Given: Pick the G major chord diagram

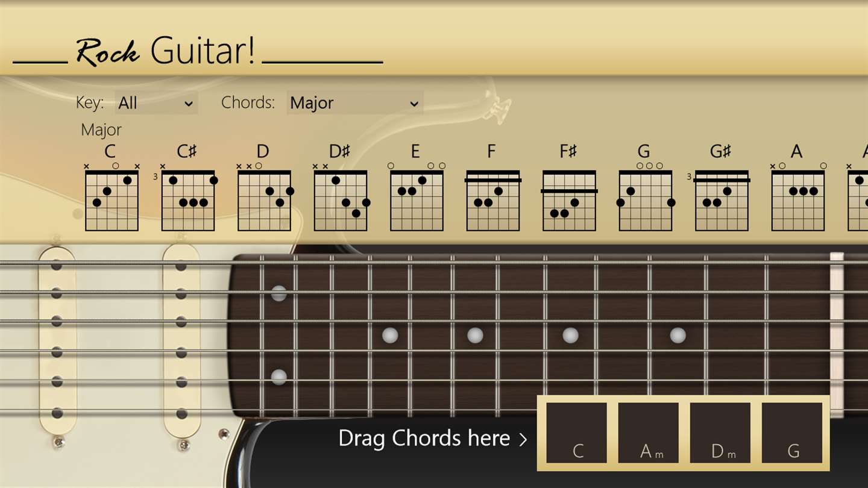Looking at the screenshot, I should [x=645, y=196].
